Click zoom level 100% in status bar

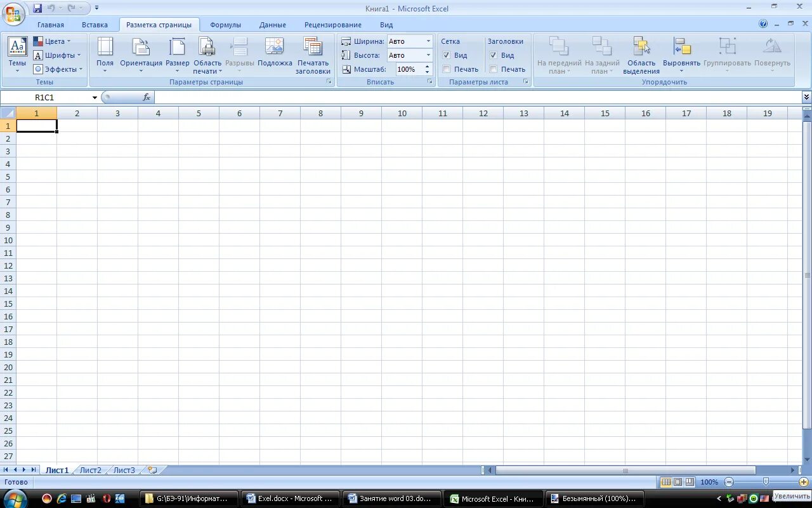[709, 482]
